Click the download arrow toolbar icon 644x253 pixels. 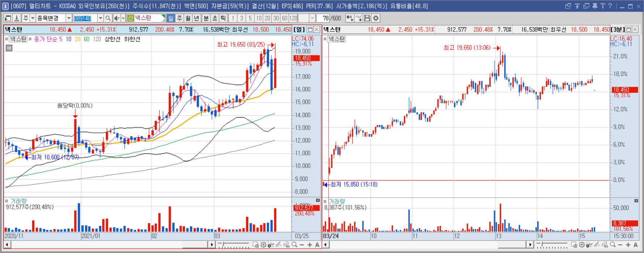[16, 18]
